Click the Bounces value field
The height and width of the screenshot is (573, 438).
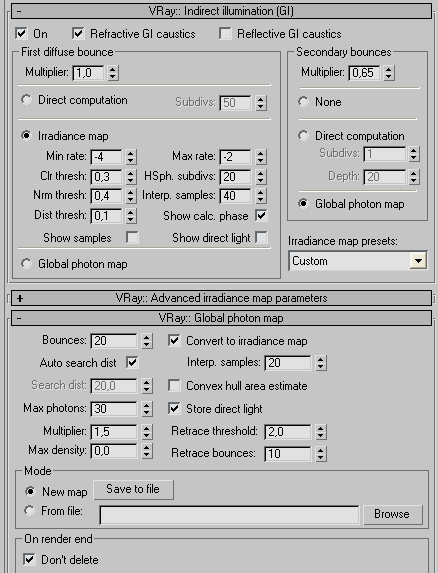[x=114, y=341]
